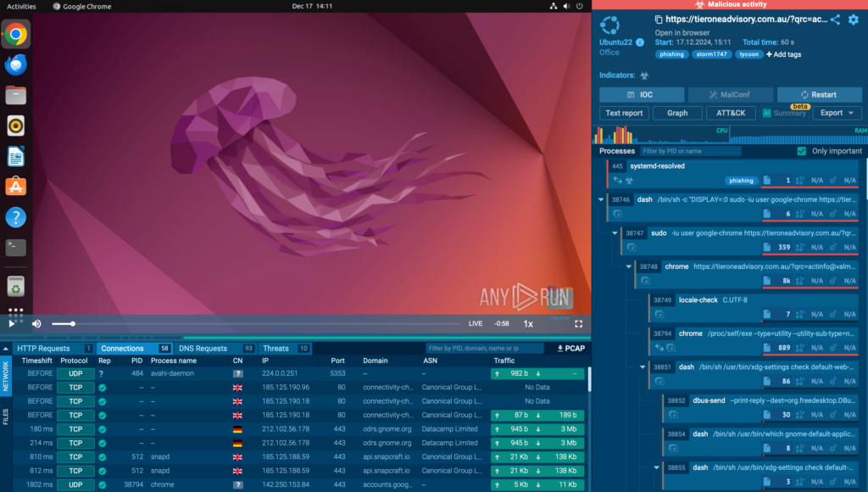Open the ATT&CK matrix button
The width and height of the screenshot is (868, 492).
click(730, 113)
